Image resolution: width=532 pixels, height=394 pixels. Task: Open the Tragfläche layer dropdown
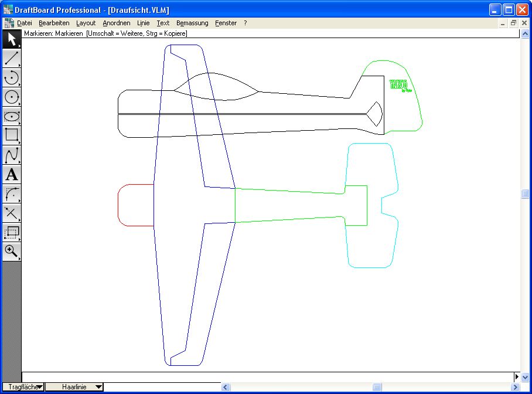click(23, 387)
